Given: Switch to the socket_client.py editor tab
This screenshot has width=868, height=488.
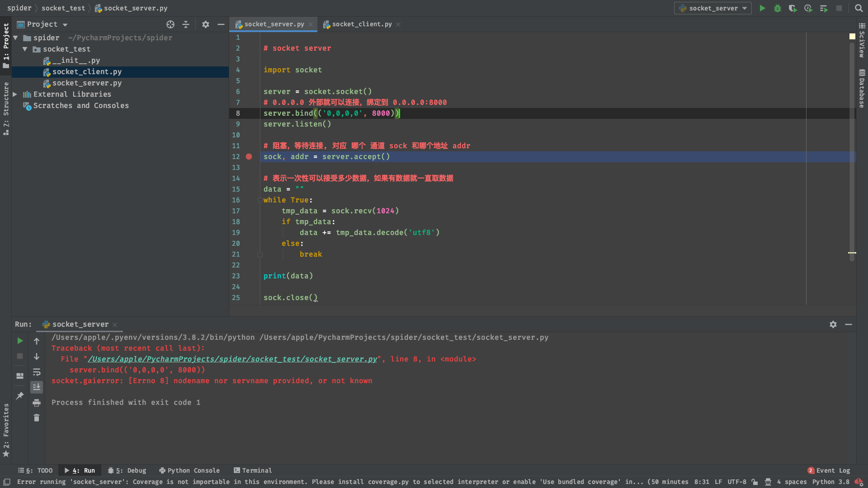Looking at the screenshot, I should pos(361,24).
